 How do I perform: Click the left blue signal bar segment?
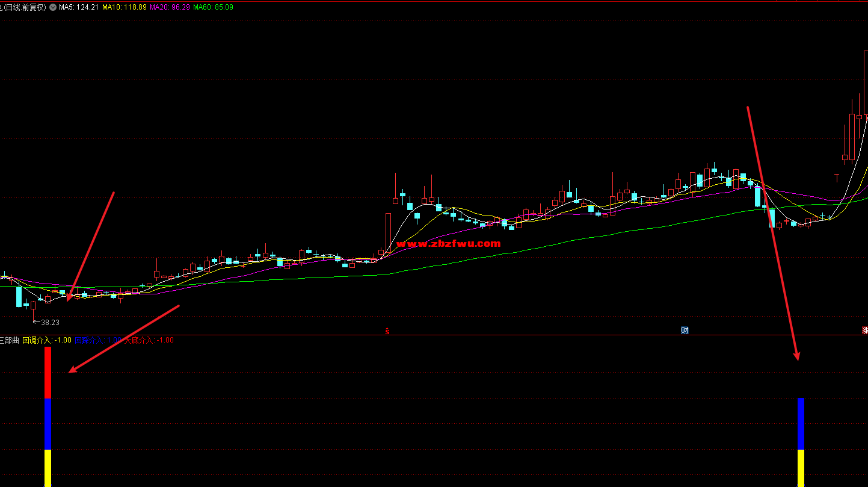click(48, 424)
